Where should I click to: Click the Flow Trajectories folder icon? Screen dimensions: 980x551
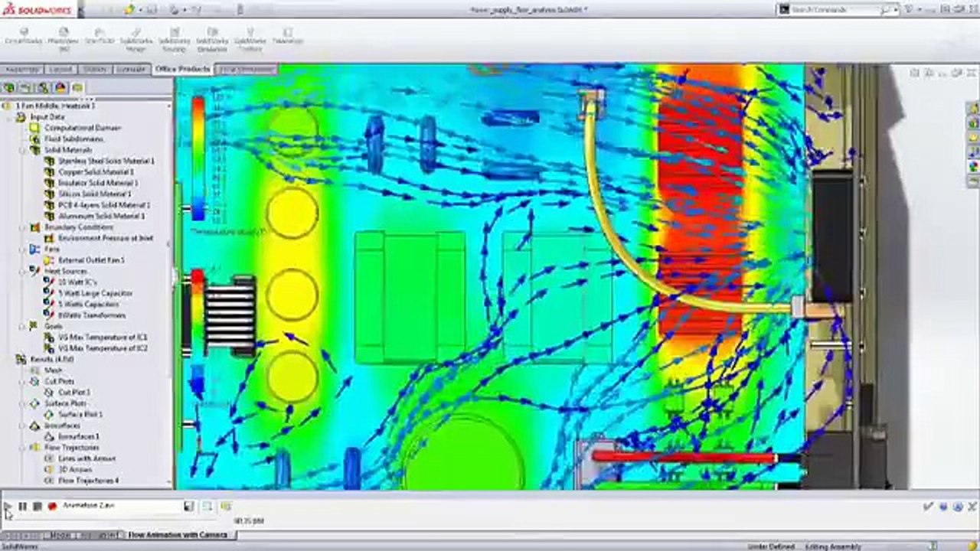tap(34, 448)
